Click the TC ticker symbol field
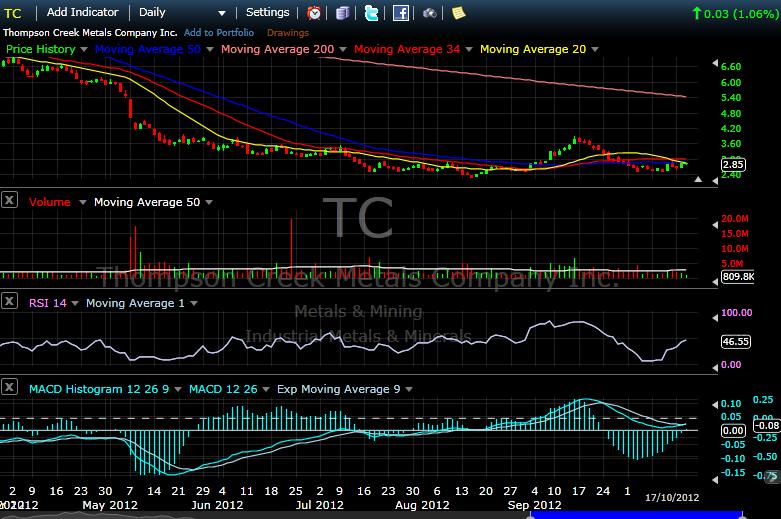 click(x=14, y=13)
